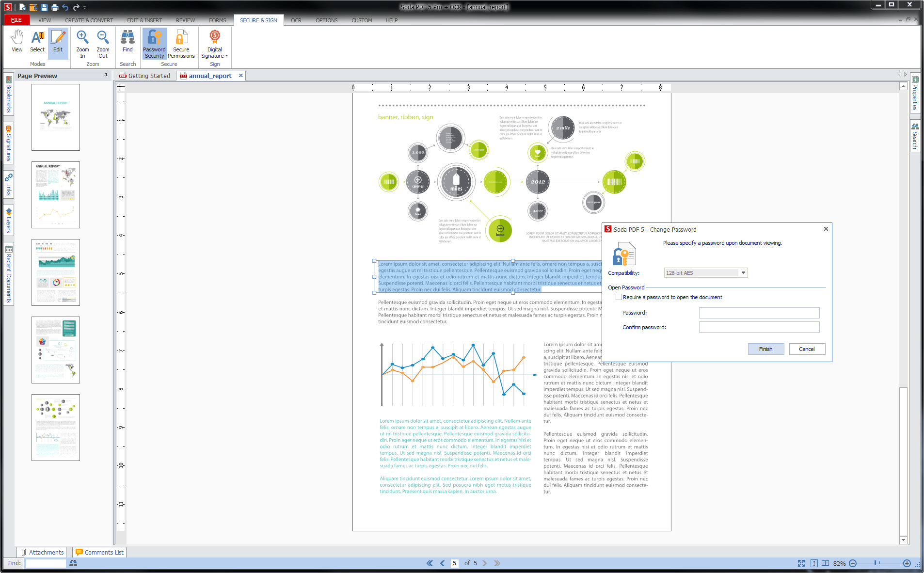Screen dimensions: 924x573
Task: Save the document with the floppy icon
Action: click(44, 7)
